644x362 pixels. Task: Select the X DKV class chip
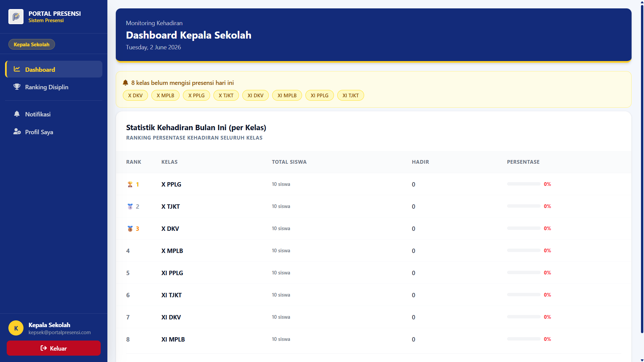click(x=135, y=95)
